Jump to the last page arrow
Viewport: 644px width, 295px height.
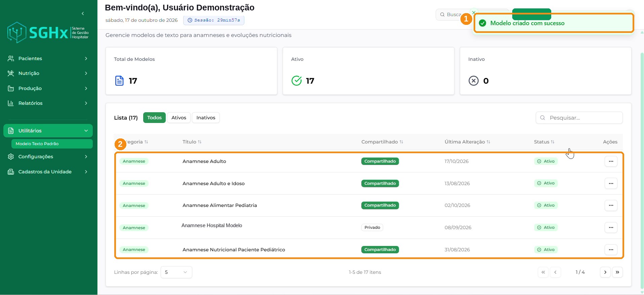click(x=617, y=272)
